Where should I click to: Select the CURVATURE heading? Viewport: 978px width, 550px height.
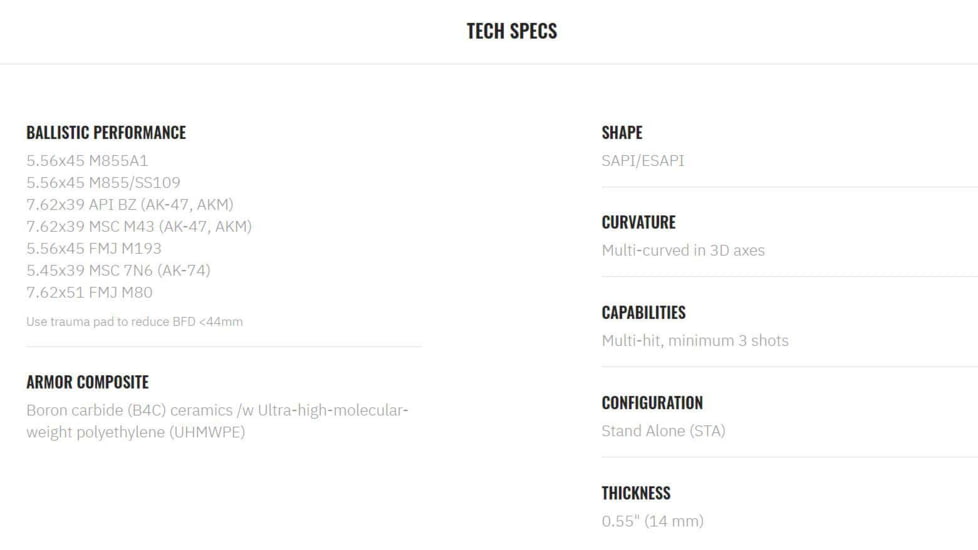tap(638, 223)
